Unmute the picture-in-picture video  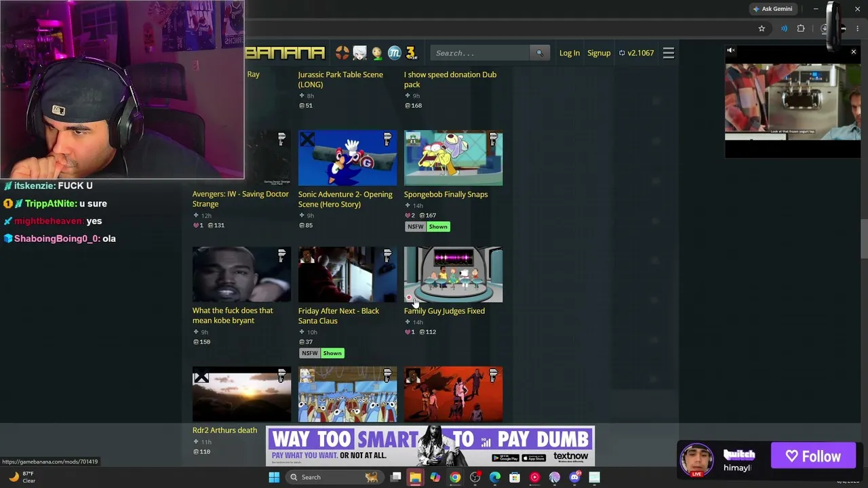tap(731, 51)
